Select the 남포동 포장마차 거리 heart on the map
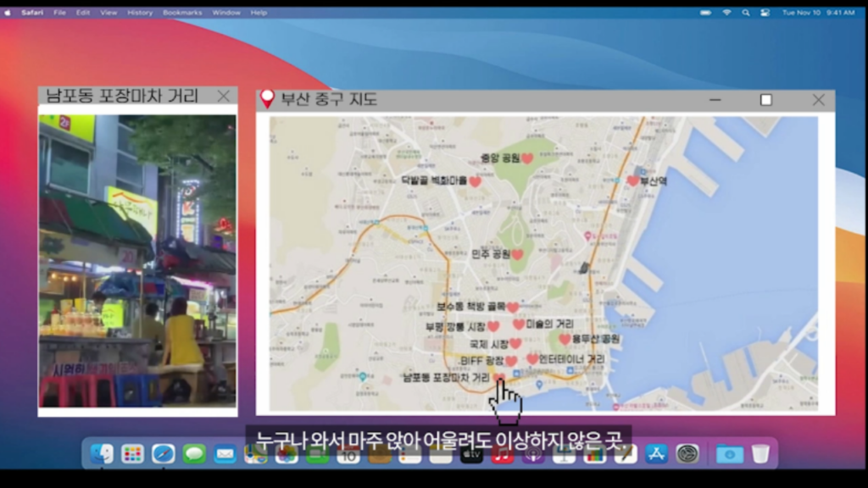The height and width of the screenshot is (488, 868). tap(498, 378)
